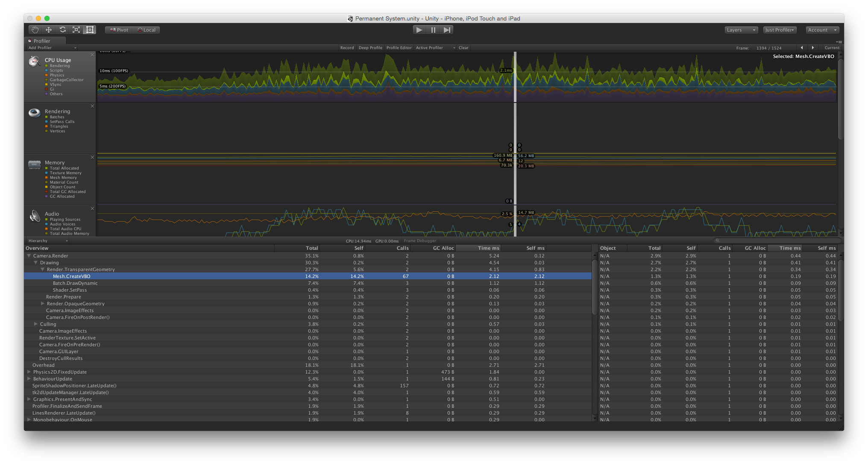The image size is (868, 465).
Task: Expand the Physics2D.FixedUpdate row
Action: (x=29, y=372)
